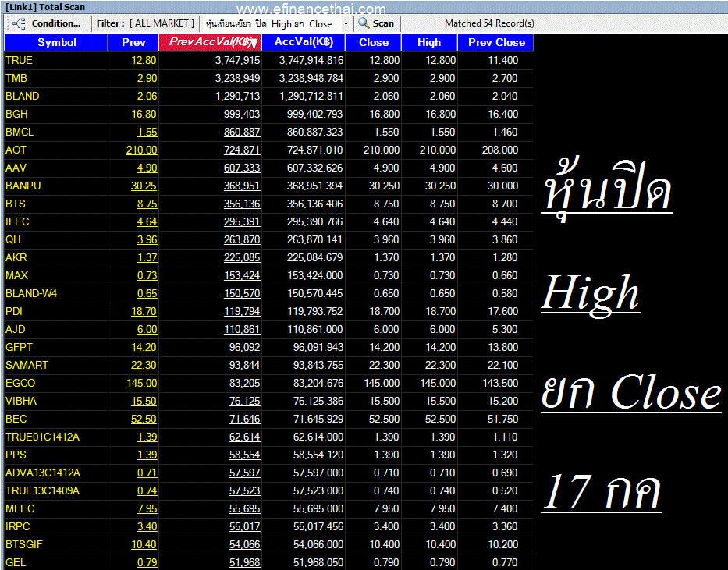Click the Scan button label
This screenshot has width=728, height=570.
pos(383,23)
